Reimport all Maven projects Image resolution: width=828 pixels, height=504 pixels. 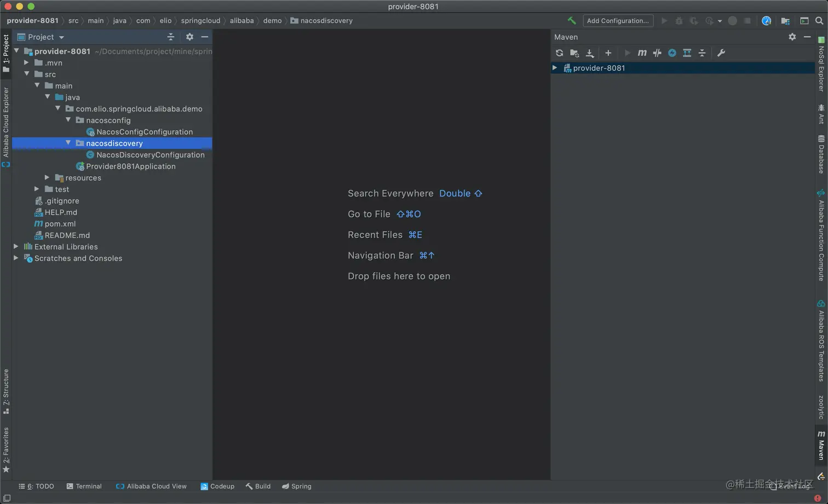tap(559, 53)
